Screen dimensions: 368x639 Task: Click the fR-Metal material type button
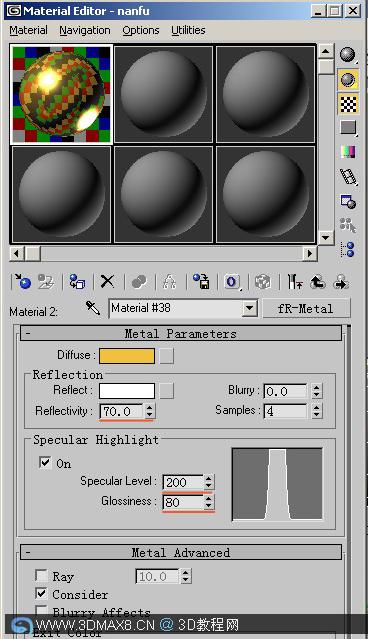(306, 308)
